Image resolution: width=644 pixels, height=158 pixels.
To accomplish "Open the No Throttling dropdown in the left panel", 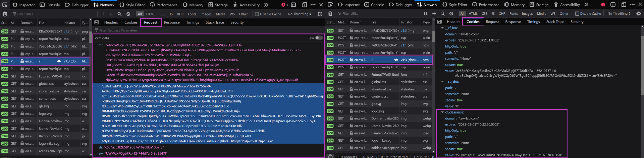I will click(x=299, y=14).
